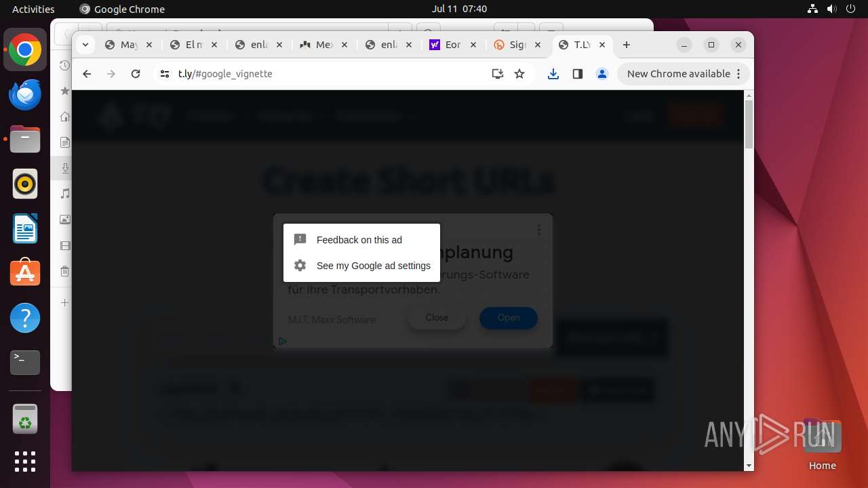The width and height of the screenshot is (868, 488).
Task: Open Trash from the dock
Action: tap(25, 419)
